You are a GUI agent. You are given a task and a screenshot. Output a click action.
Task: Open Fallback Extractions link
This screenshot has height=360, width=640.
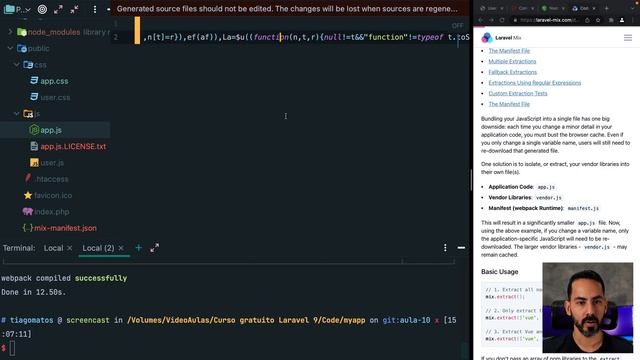pyautogui.click(x=513, y=72)
